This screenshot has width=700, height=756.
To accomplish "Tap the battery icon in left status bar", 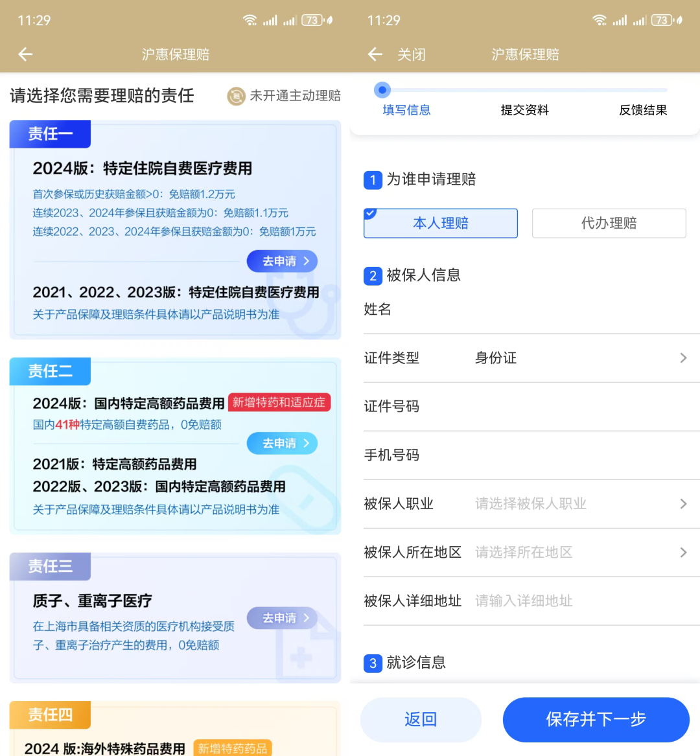I will click(312, 20).
